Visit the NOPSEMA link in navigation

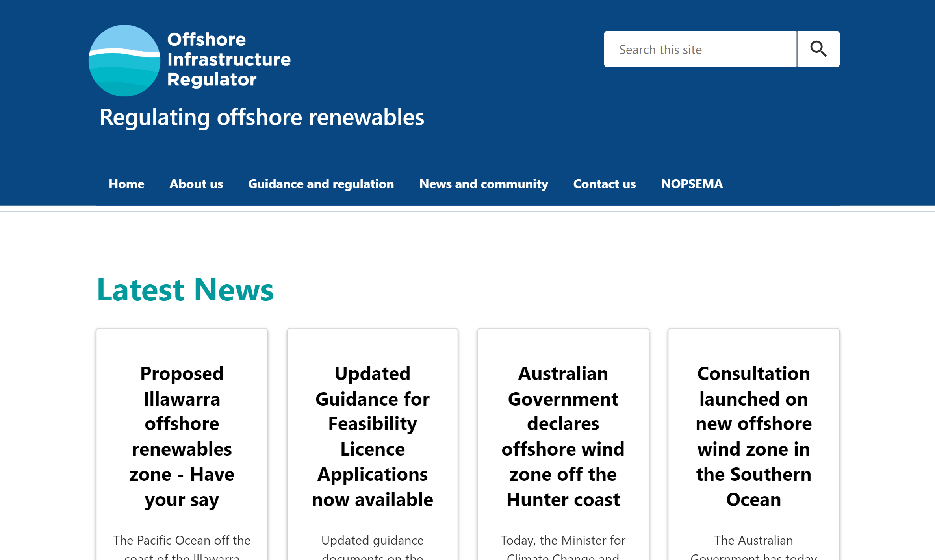click(692, 184)
